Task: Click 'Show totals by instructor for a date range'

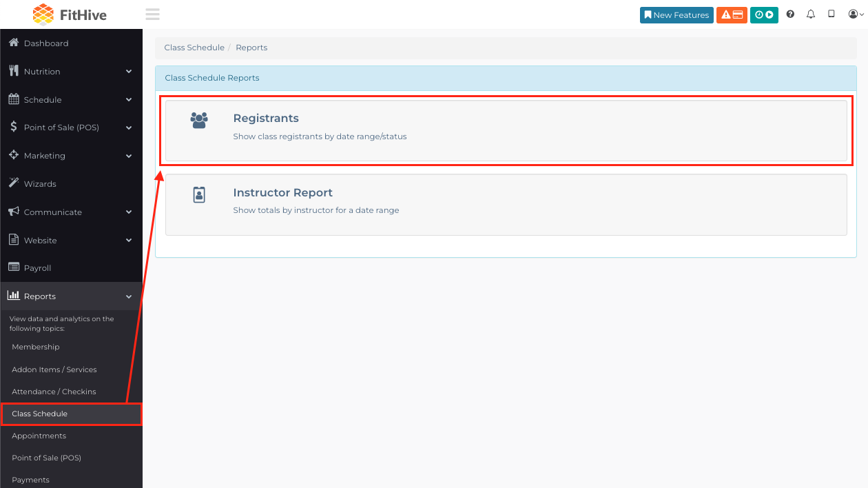Action: 316,210
